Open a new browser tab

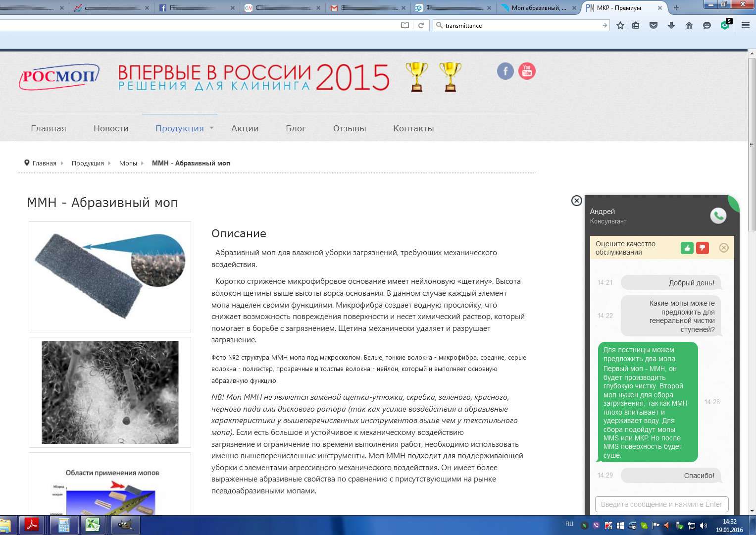[676, 8]
